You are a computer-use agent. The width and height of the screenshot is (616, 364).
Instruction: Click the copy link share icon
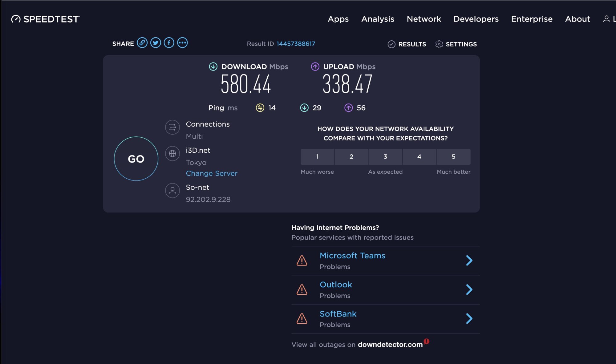[x=142, y=43]
